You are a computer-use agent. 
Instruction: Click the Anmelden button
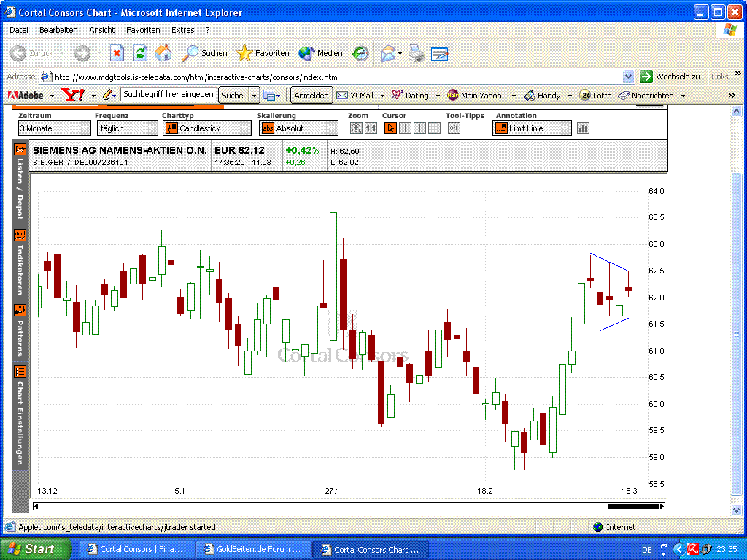tap(311, 96)
